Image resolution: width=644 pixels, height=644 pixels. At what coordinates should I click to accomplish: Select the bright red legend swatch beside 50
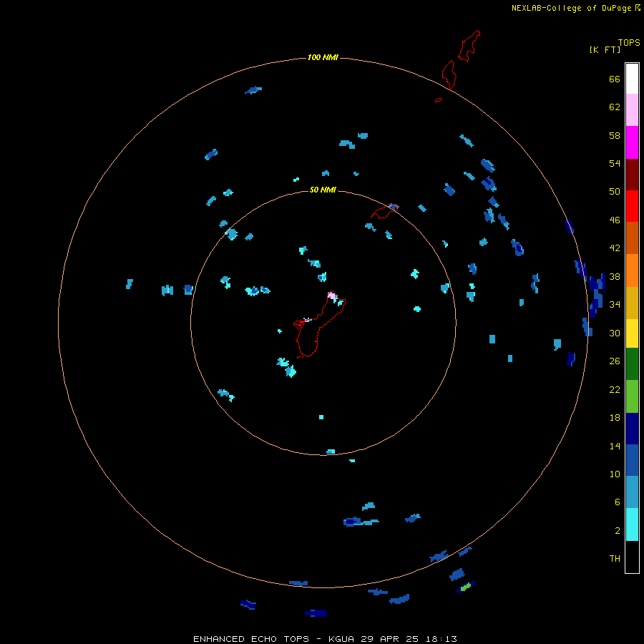point(632,206)
